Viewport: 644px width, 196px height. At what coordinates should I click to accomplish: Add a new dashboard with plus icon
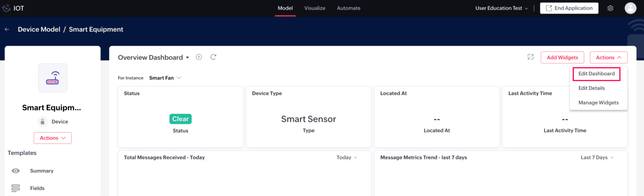[199, 57]
